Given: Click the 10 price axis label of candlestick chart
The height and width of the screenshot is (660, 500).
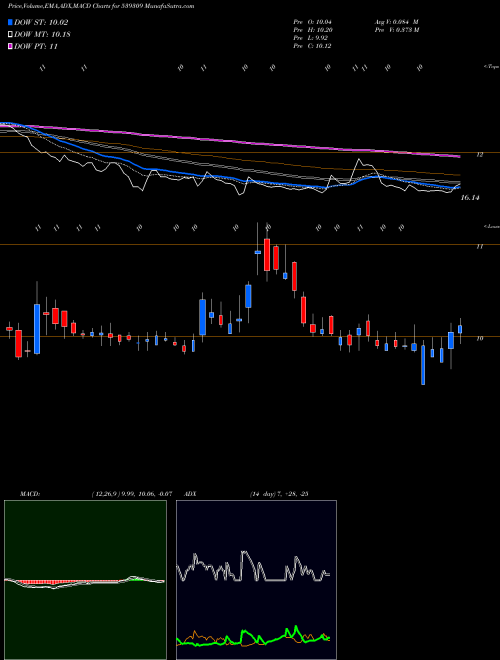Looking at the screenshot, I should click(x=479, y=338).
